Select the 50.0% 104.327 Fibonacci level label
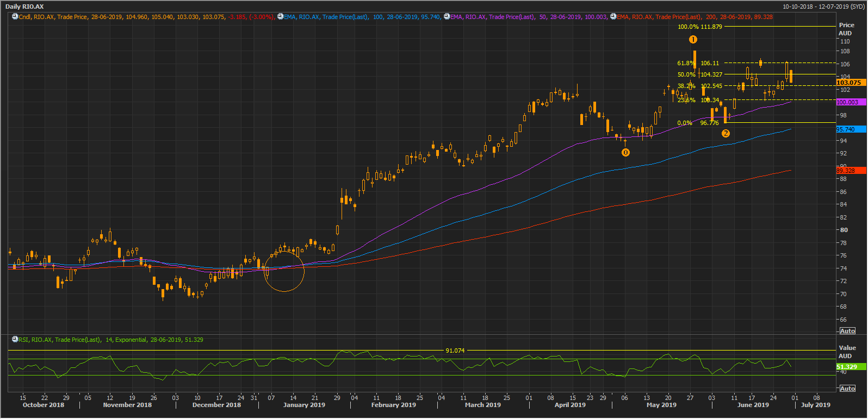 700,74
